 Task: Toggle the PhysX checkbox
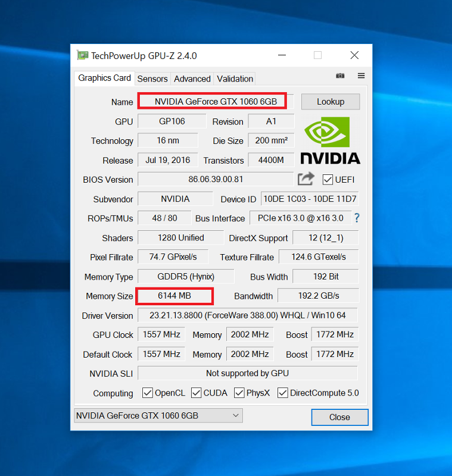[239, 393]
